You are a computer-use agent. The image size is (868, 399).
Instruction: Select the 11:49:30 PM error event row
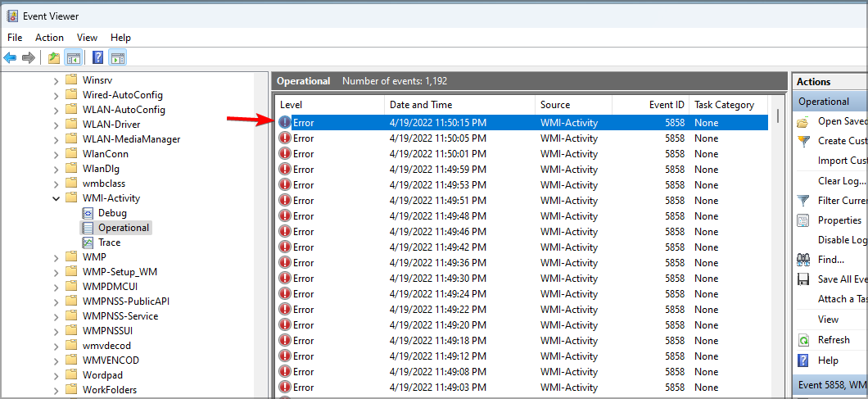click(x=522, y=279)
